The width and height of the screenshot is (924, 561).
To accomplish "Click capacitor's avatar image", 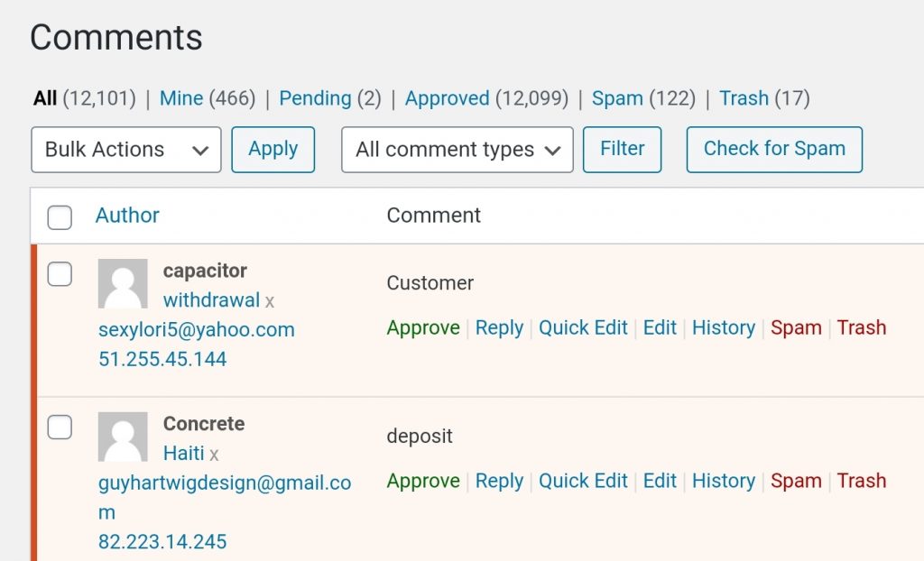I will (x=123, y=284).
